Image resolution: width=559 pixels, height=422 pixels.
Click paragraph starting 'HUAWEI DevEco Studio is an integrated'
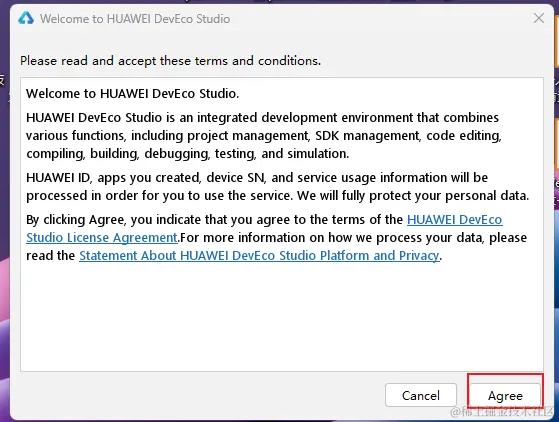click(264, 135)
